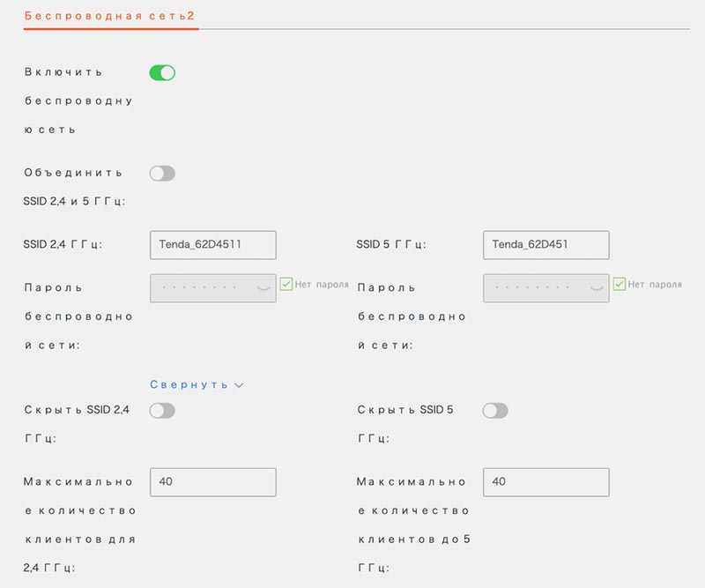The width and height of the screenshot is (705, 588).
Task: Show the 5 GHz wireless password (eye icon)
Action: [597, 288]
